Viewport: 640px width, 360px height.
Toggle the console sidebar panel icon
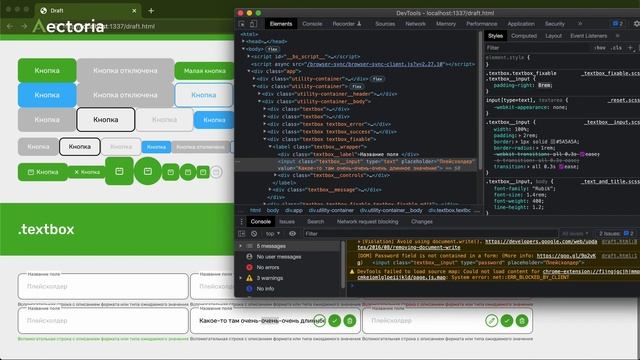click(242, 234)
